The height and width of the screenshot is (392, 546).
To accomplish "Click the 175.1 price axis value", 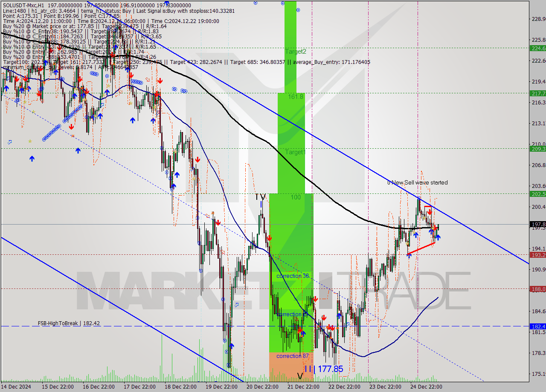I will pyautogui.click(x=538, y=374).
